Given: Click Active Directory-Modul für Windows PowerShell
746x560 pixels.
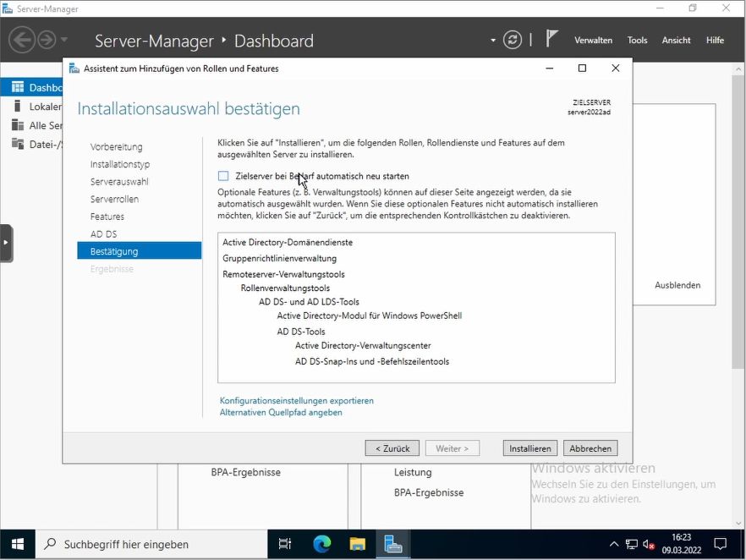Looking at the screenshot, I should [369, 316].
